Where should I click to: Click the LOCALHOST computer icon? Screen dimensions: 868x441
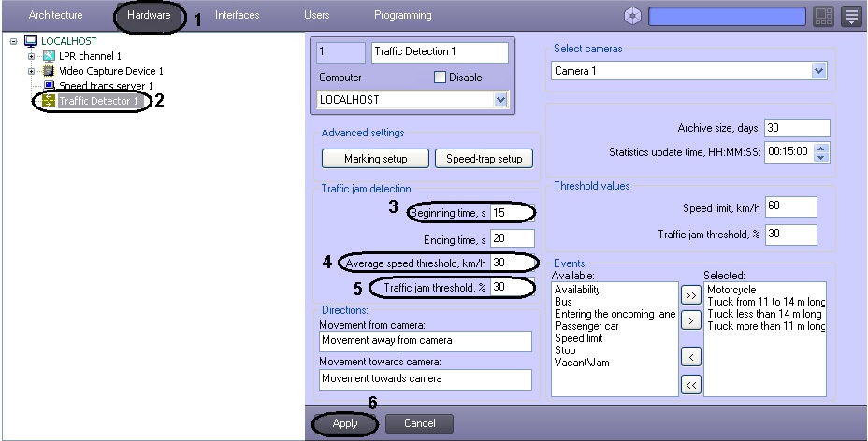click(31, 41)
